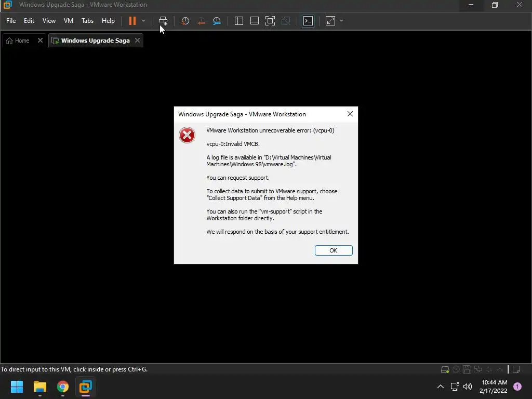Click the vmware.log file path text
This screenshot has height=399, width=532.
click(269, 161)
